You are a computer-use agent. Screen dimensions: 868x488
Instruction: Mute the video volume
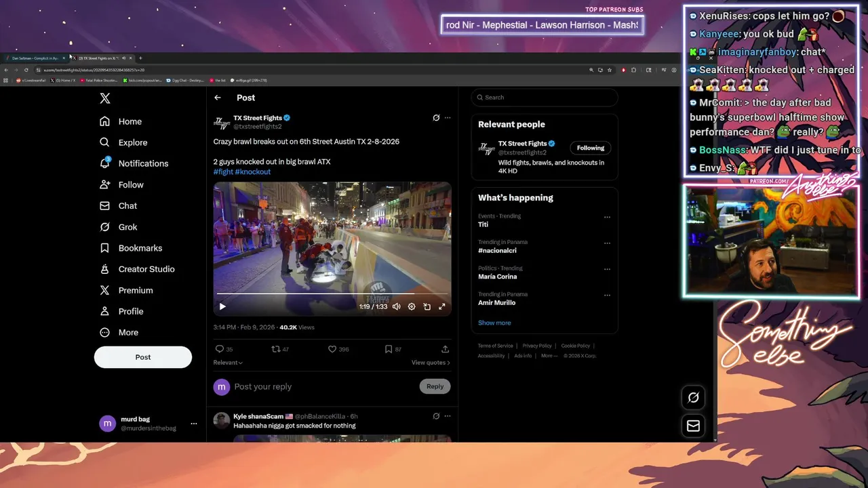tap(397, 306)
